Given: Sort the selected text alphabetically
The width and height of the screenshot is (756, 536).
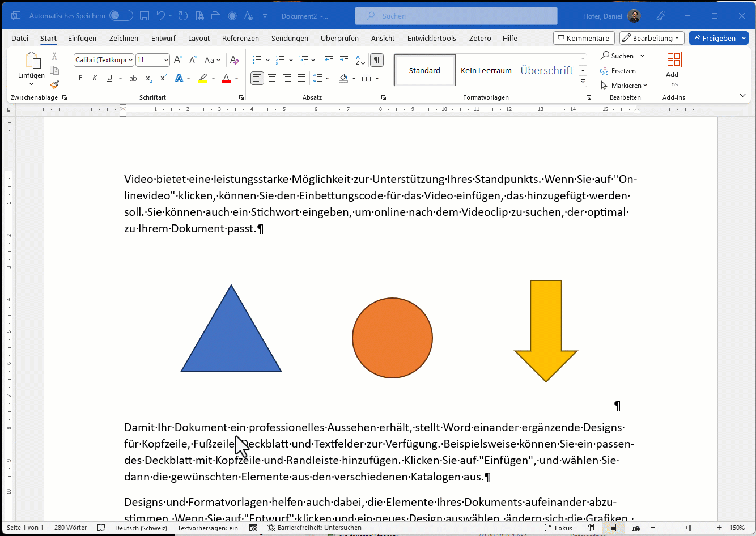Looking at the screenshot, I should coord(360,60).
